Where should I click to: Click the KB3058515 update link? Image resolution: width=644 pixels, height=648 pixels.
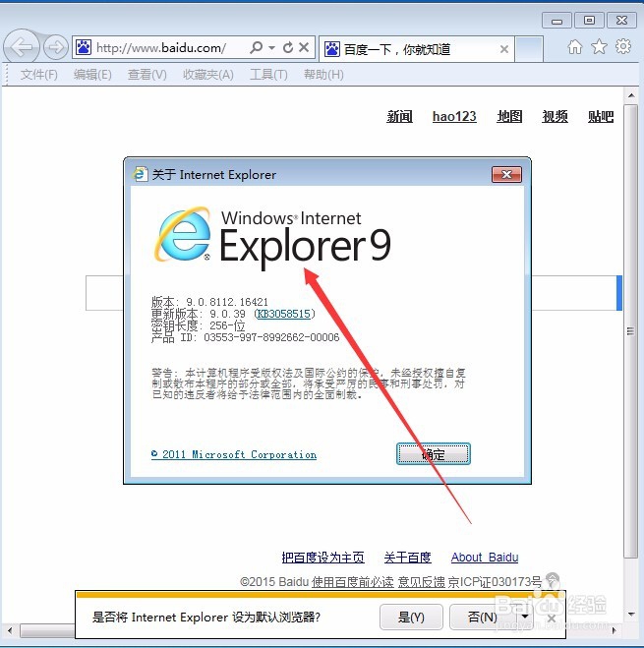[283, 314]
